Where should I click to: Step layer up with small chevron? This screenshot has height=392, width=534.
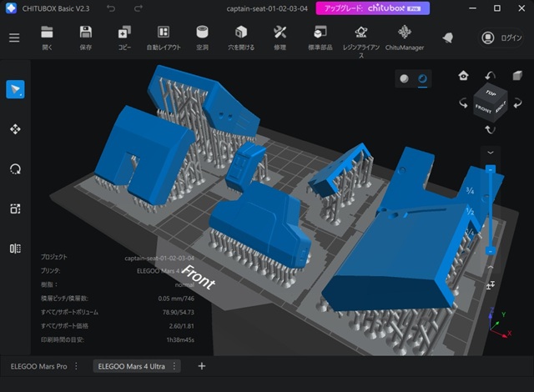[491, 268]
